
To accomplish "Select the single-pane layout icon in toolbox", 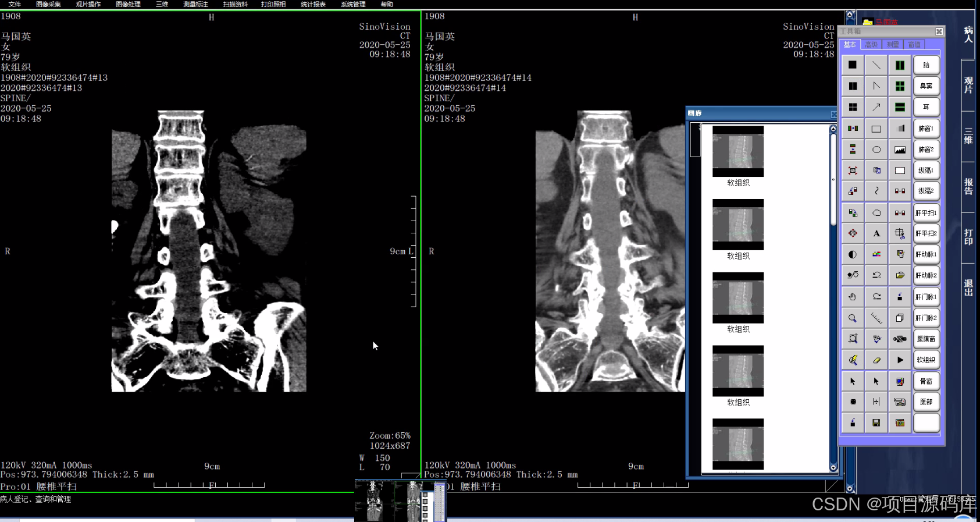I will pyautogui.click(x=853, y=65).
